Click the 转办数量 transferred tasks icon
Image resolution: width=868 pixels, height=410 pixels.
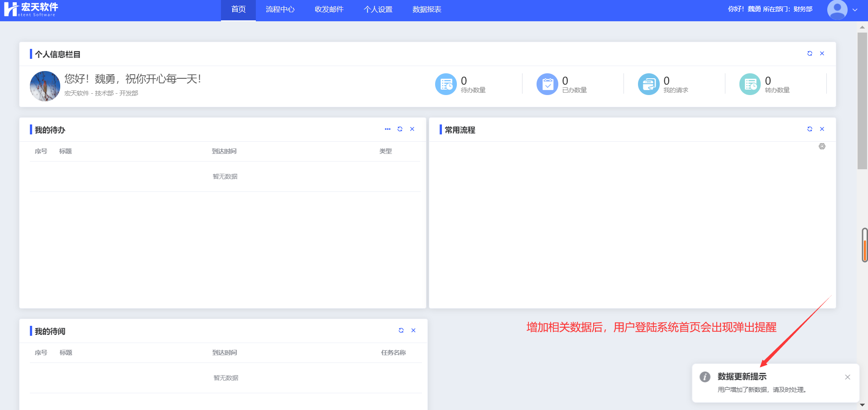pos(750,84)
